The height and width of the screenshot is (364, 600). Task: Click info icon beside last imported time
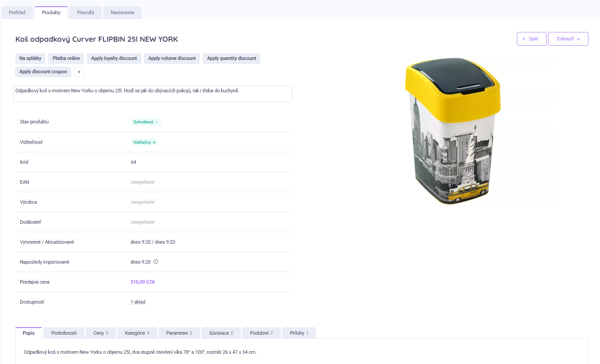[x=156, y=262]
